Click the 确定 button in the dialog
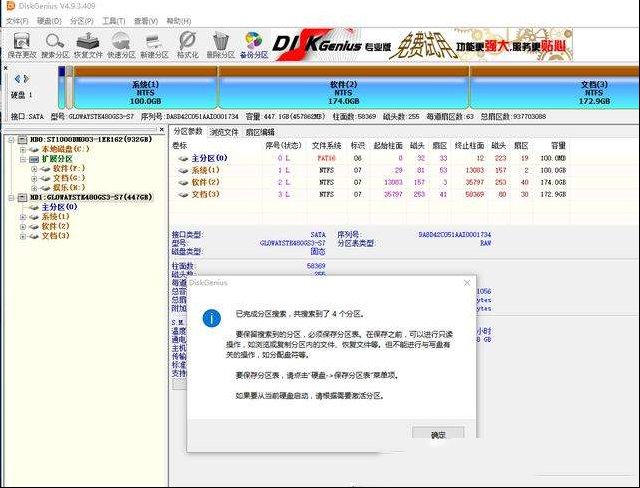Screen dimensions: 640x488 click(438, 435)
